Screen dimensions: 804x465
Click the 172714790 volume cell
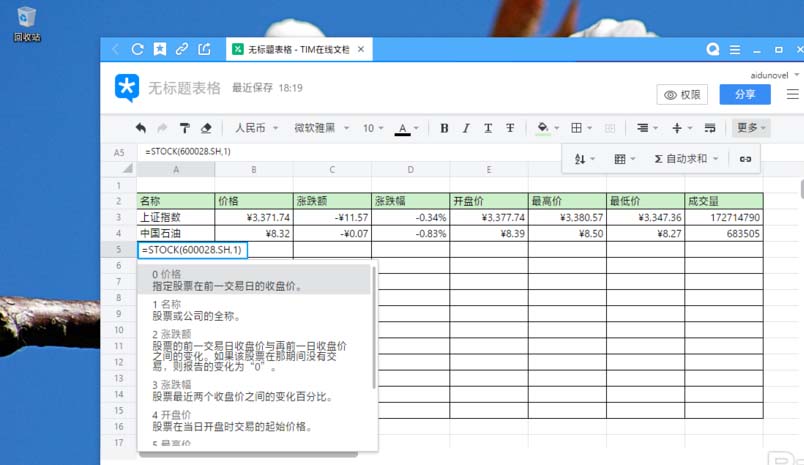pyautogui.click(x=723, y=217)
